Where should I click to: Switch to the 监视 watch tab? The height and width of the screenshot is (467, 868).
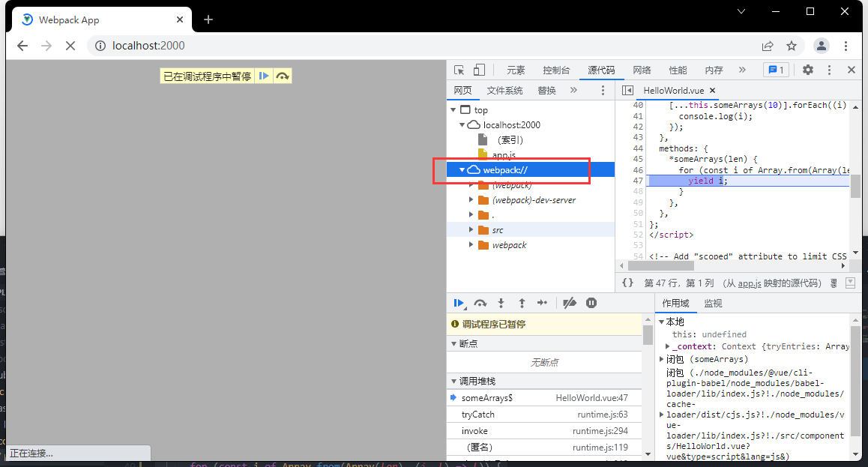[x=712, y=303]
